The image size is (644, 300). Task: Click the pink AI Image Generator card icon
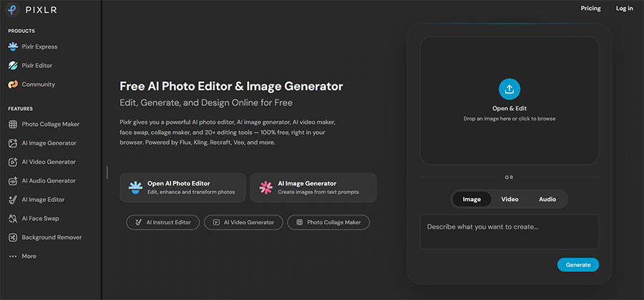click(265, 188)
